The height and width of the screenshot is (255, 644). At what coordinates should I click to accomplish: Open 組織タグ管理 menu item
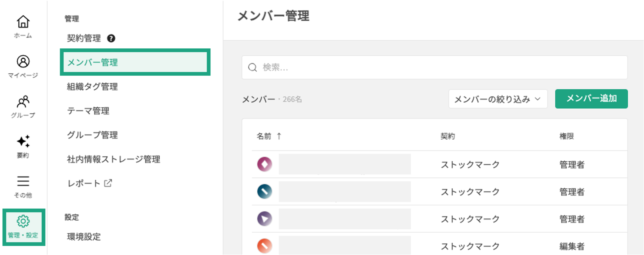[x=92, y=86]
